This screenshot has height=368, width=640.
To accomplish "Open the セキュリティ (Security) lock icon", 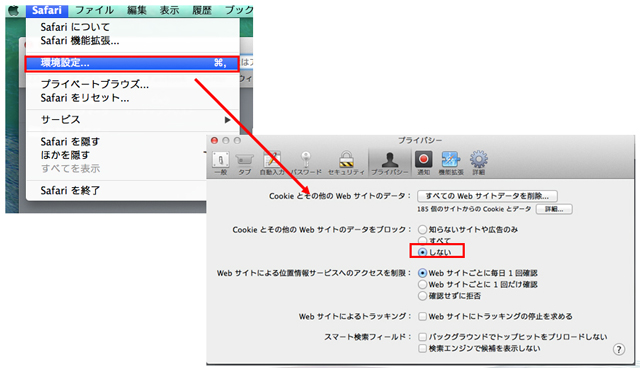I will (346, 163).
